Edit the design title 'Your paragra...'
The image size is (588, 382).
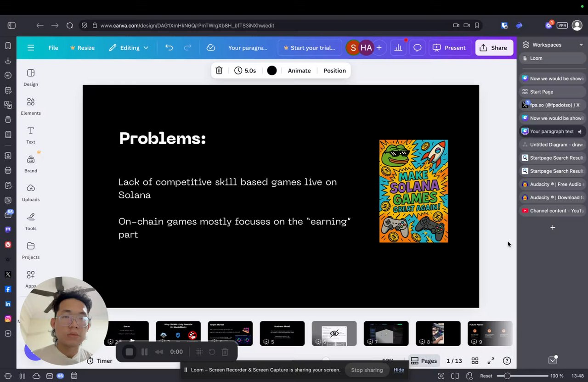tap(248, 48)
